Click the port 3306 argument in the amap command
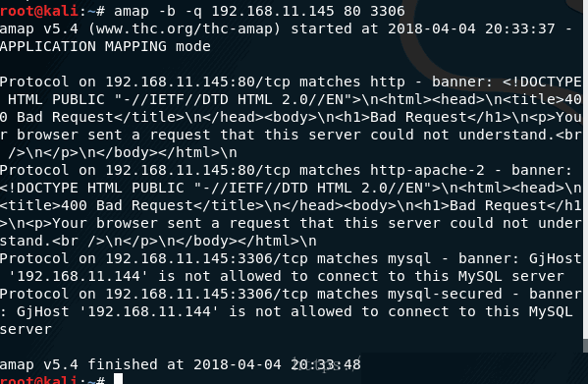This screenshot has width=588, height=384. 388,11
